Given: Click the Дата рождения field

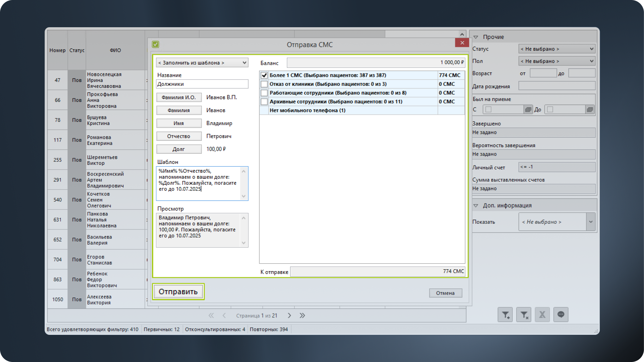Looking at the screenshot, I should pos(557,86).
